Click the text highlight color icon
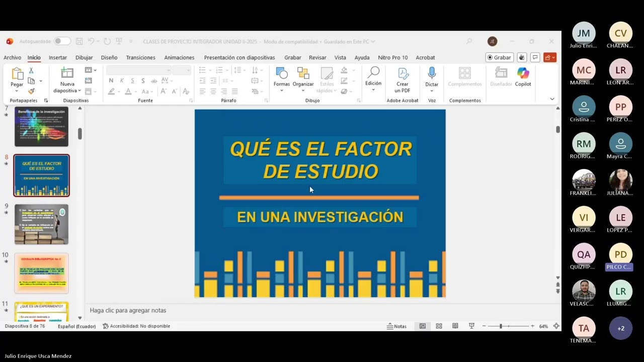This screenshot has width=644, height=362. point(112,92)
